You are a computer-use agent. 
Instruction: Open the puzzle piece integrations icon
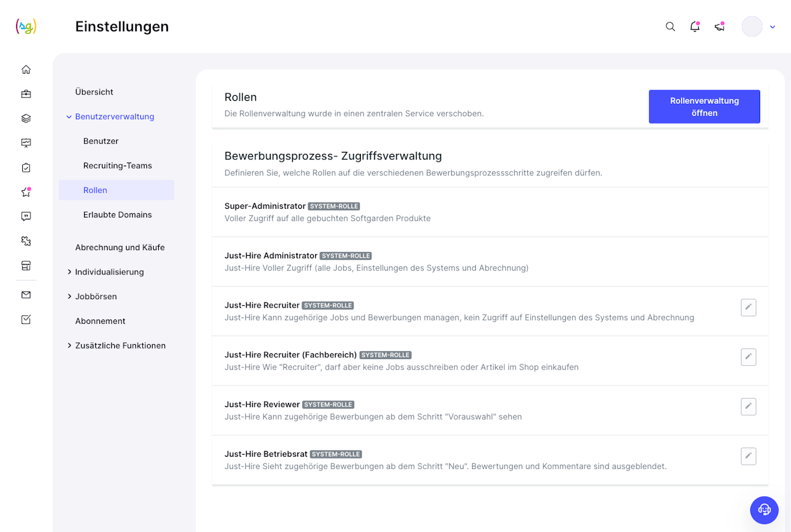(x=26, y=241)
